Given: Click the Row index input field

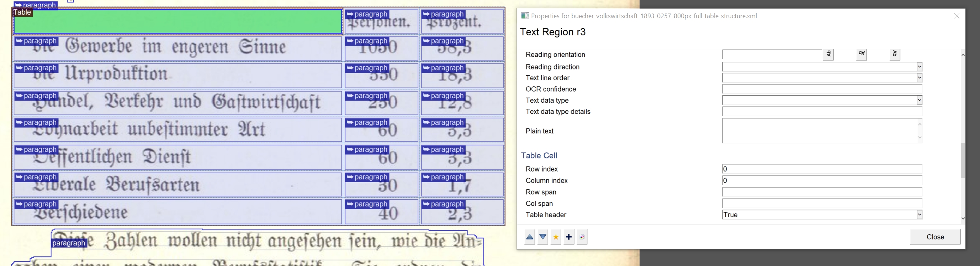Looking at the screenshot, I should [822, 169].
